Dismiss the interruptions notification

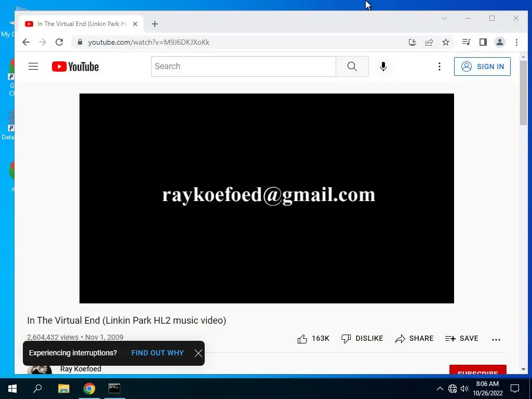[198, 353]
